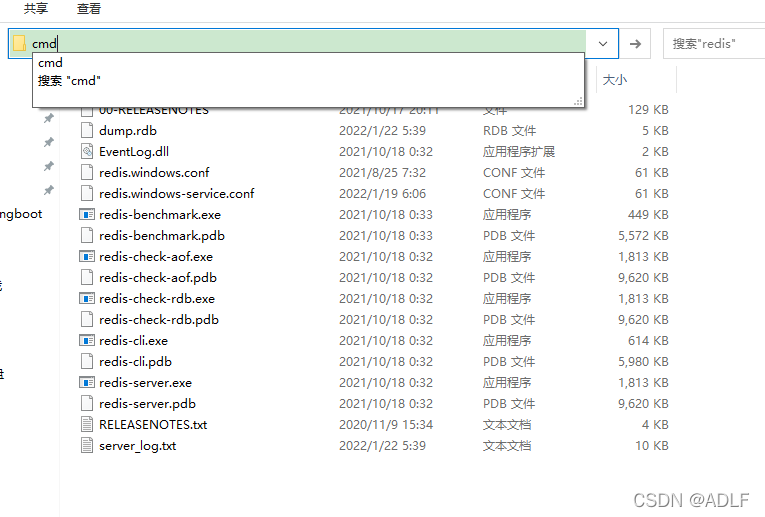Viewport: 765px width, 517px height.
Task: Click the 449 KB size cell
Action: [x=648, y=215]
